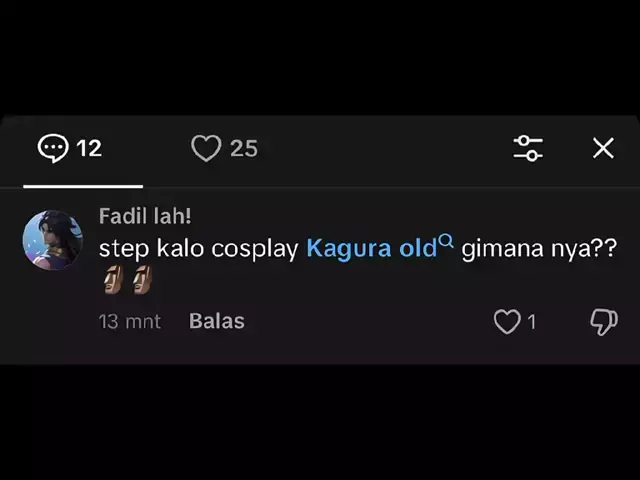Select the 12 comments count tab
Screen dimensions: 640x480
pyautogui.click(x=89, y=148)
